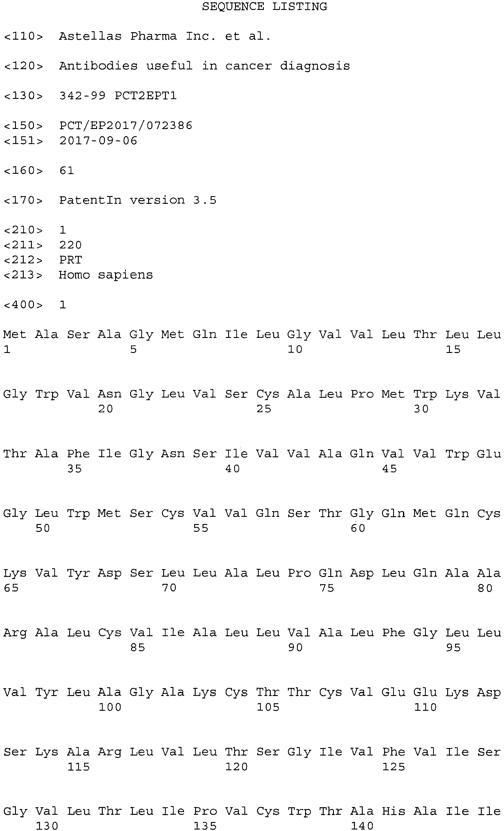Click the 'PatentIn version 3.5' text
The width and height of the screenshot is (504, 831).
tap(138, 200)
